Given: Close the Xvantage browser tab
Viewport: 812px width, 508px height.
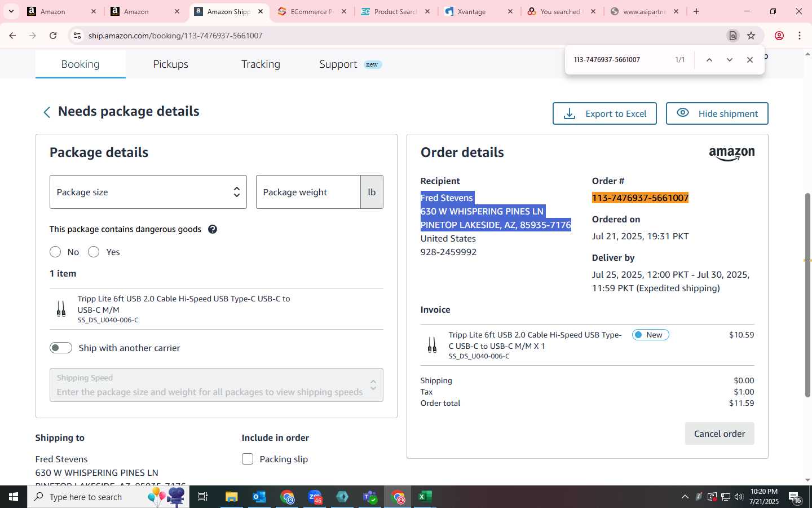Looking at the screenshot, I should coord(510,11).
